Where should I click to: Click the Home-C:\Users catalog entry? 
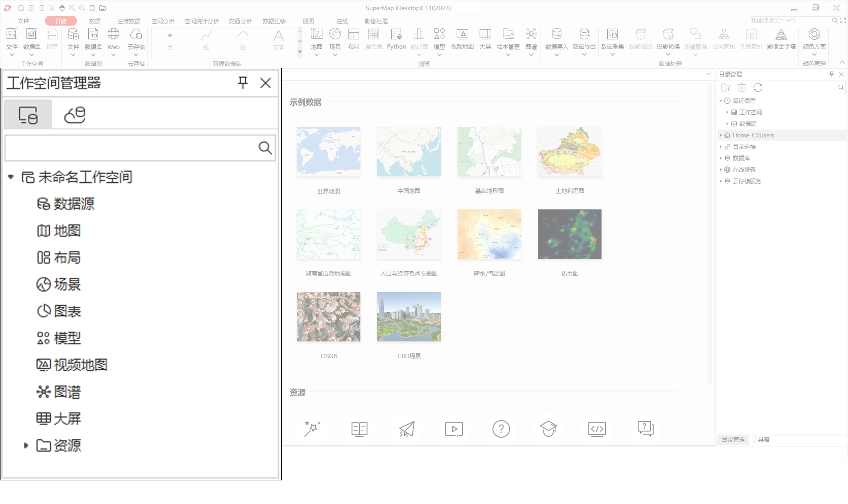coord(753,135)
